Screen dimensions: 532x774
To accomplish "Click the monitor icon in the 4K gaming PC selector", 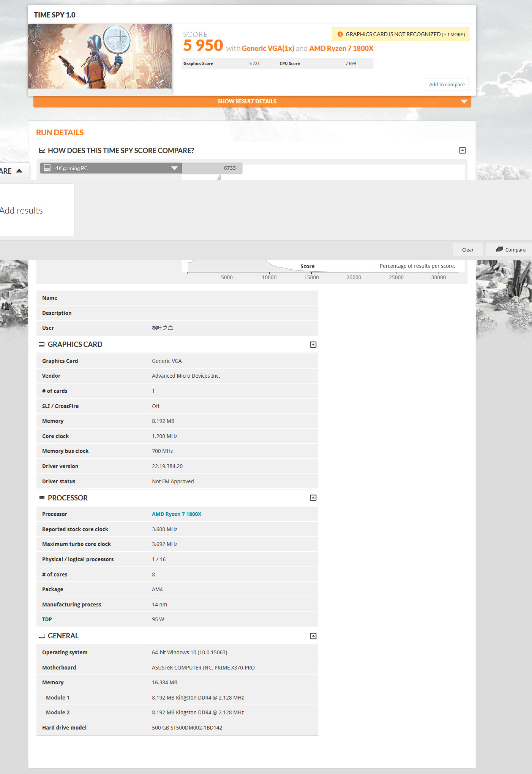I will click(x=47, y=168).
